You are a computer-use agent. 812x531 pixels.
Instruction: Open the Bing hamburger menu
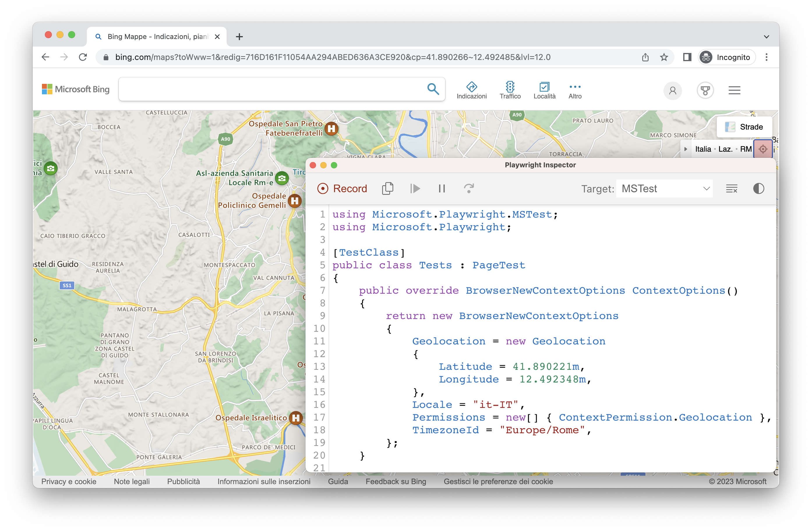click(x=735, y=90)
